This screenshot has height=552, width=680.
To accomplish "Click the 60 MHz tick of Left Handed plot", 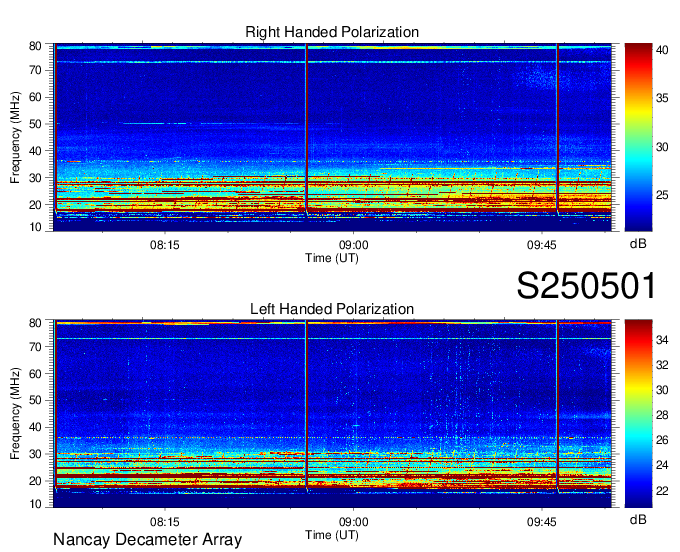I will [x=35, y=374].
